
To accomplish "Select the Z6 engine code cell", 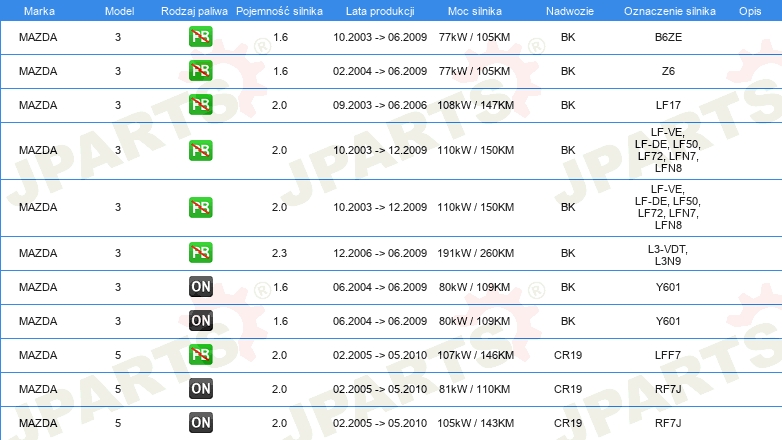I will tap(668, 71).
